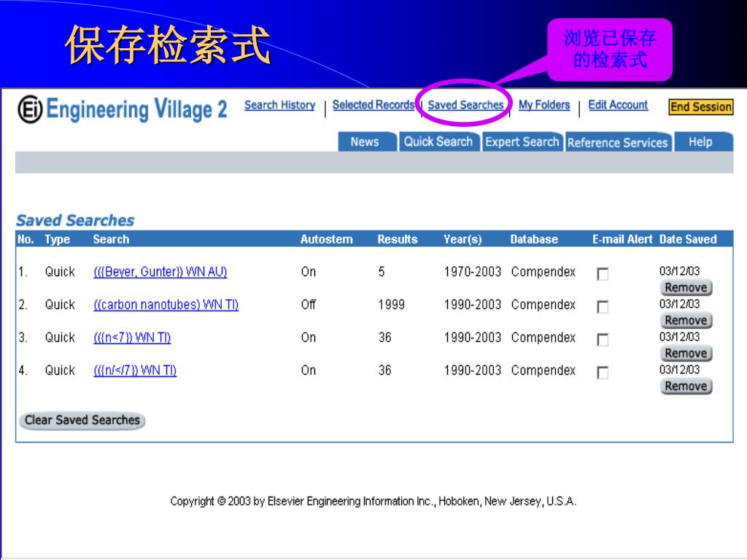Open saved search ((n<7)) WN TI
Screen dimensions: 747x560
(x=133, y=338)
